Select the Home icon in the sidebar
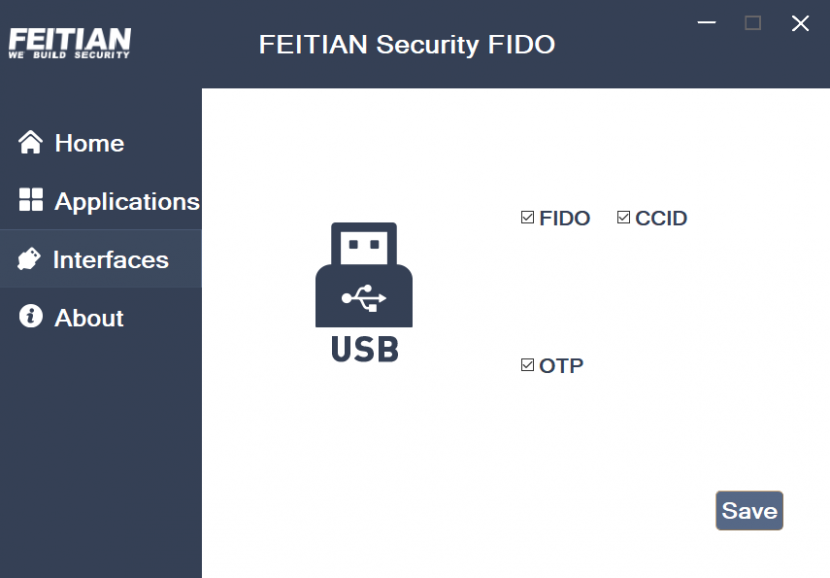The width and height of the screenshot is (830, 578). 28,142
